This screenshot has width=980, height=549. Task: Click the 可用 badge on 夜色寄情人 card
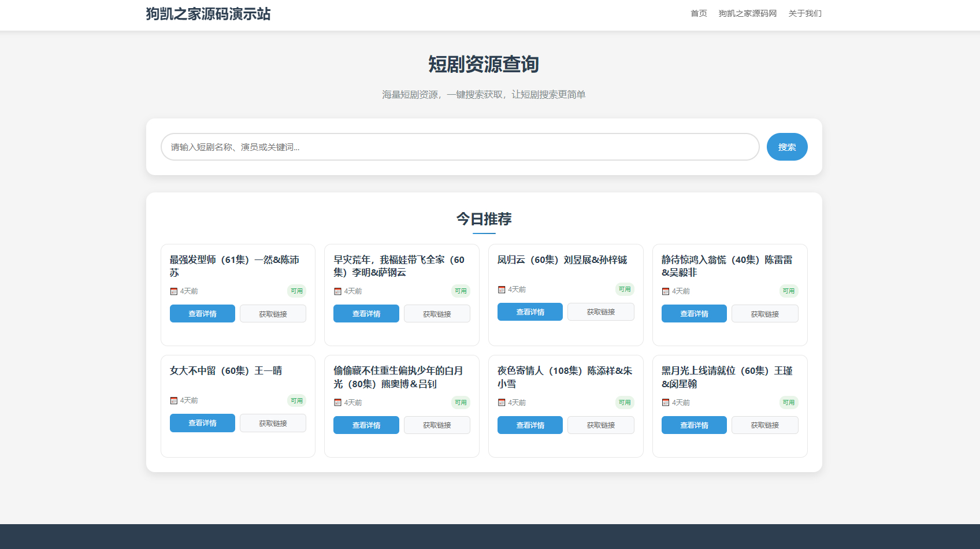[x=624, y=403]
